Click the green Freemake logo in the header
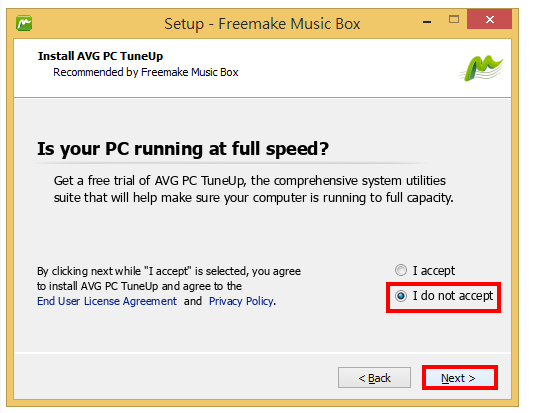This screenshot has width=533, height=413. [x=481, y=68]
